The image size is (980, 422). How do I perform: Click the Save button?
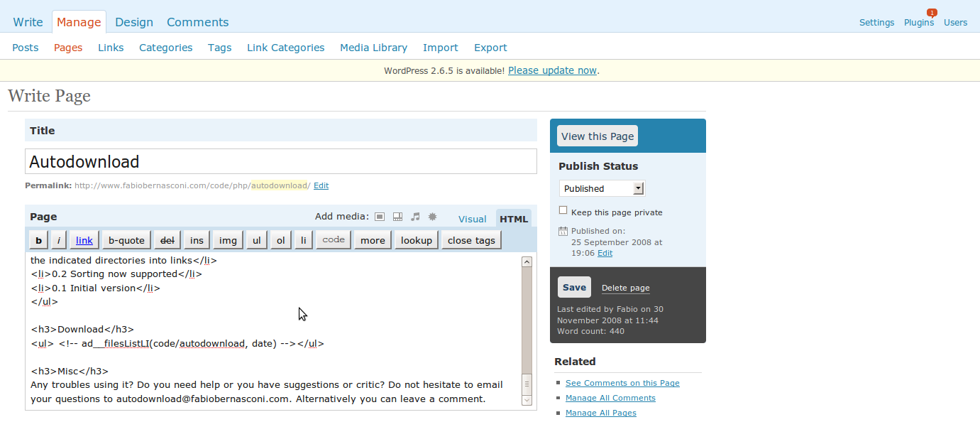tap(574, 287)
